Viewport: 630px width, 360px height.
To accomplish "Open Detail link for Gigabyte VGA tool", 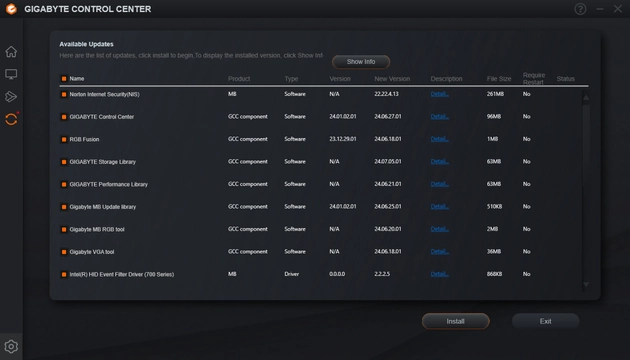I will tap(440, 252).
